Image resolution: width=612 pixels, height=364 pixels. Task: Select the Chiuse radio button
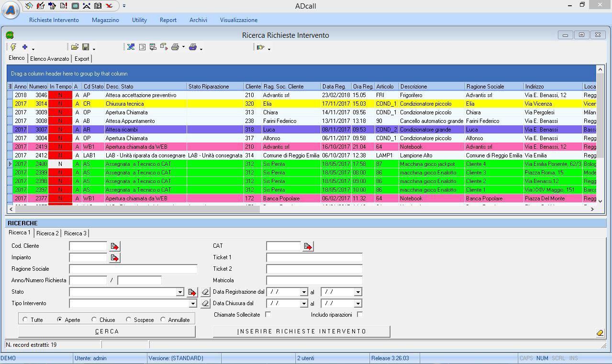[x=94, y=320]
